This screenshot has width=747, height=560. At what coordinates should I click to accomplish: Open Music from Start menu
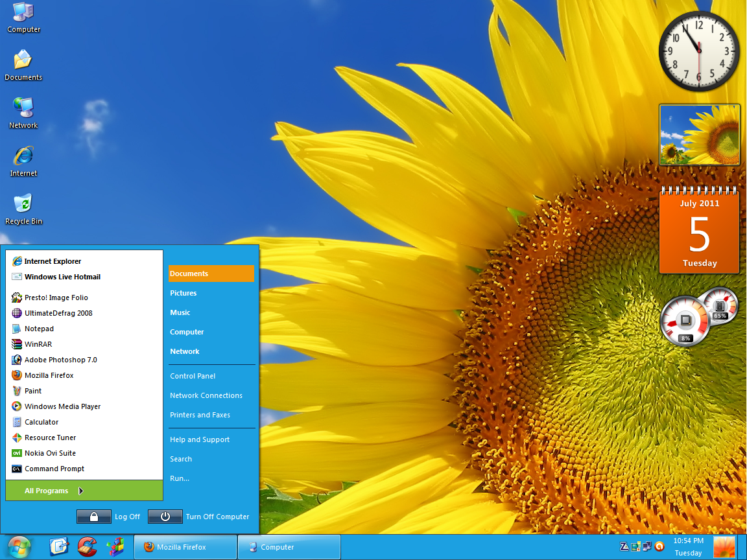180,312
